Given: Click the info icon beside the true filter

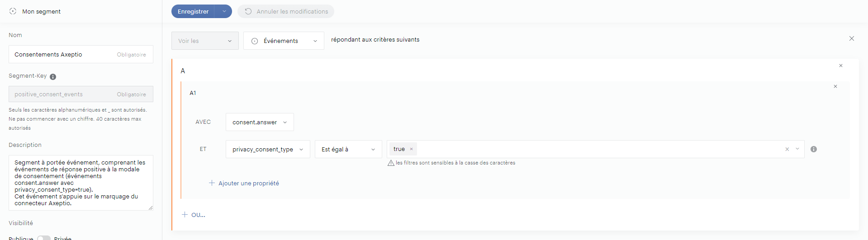Looking at the screenshot, I should click(813, 149).
